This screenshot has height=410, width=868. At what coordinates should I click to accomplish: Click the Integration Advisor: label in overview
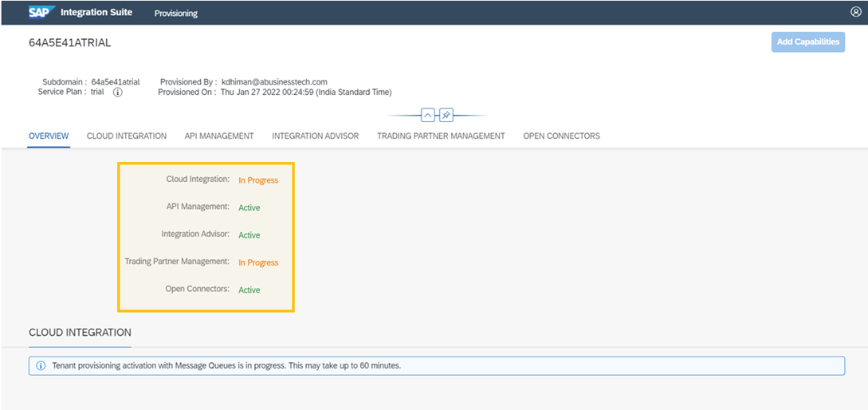click(x=195, y=234)
